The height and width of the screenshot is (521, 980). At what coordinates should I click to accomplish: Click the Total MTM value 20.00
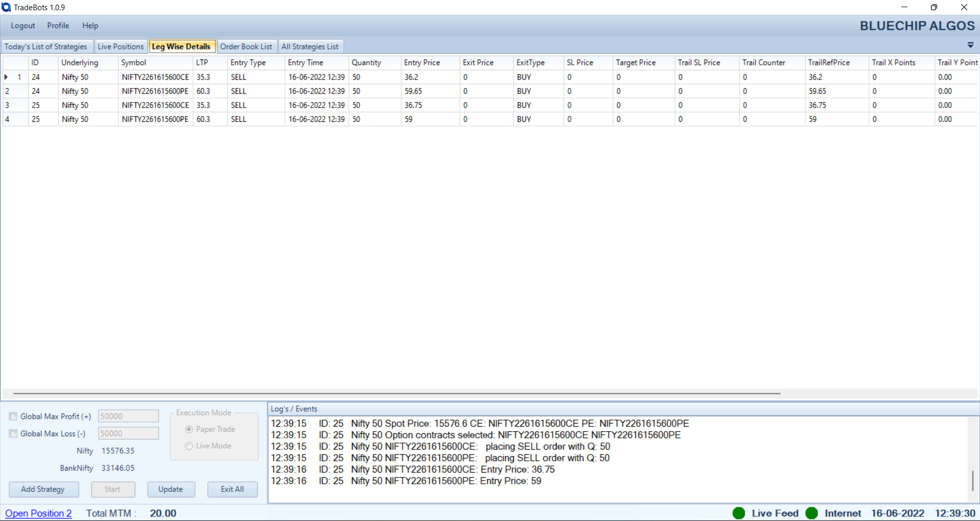click(x=163, y=513)
